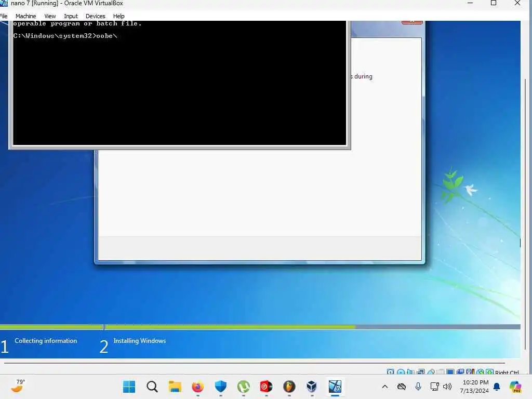Open the network tray icon

pyautogui.click(x=435, y=387)
